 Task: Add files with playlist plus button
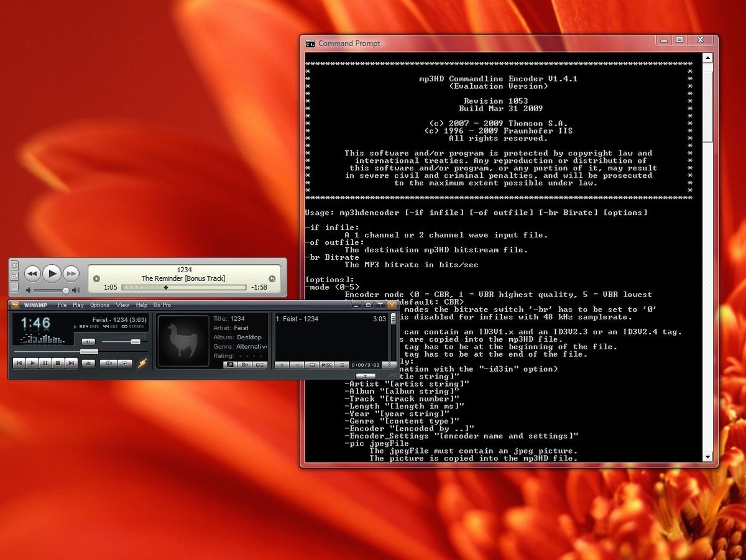[282, 365]
